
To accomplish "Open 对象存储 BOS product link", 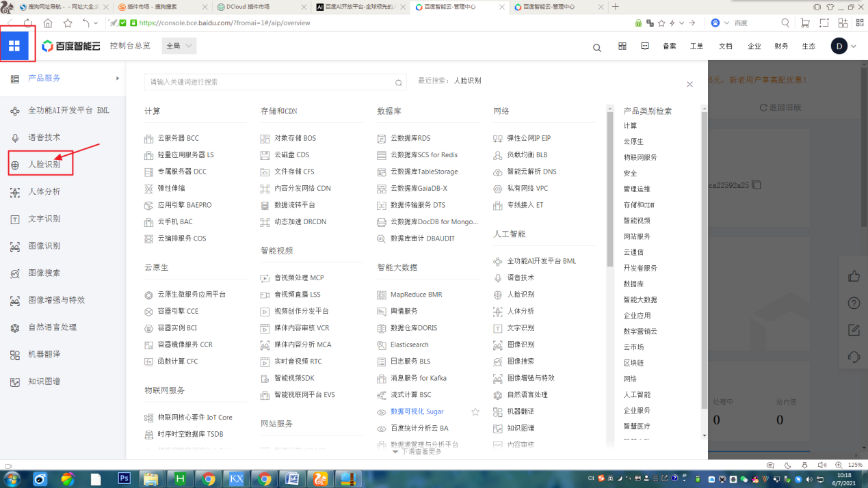I will click(295, 138).
